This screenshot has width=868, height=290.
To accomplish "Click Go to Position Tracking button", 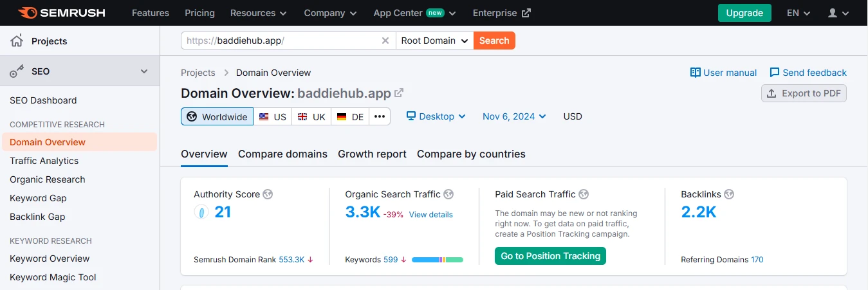I will coord(550,256).
